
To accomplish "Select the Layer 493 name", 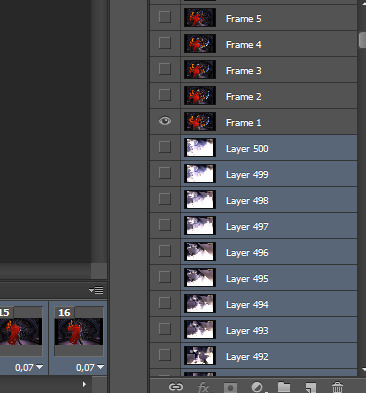I will 247,331.
